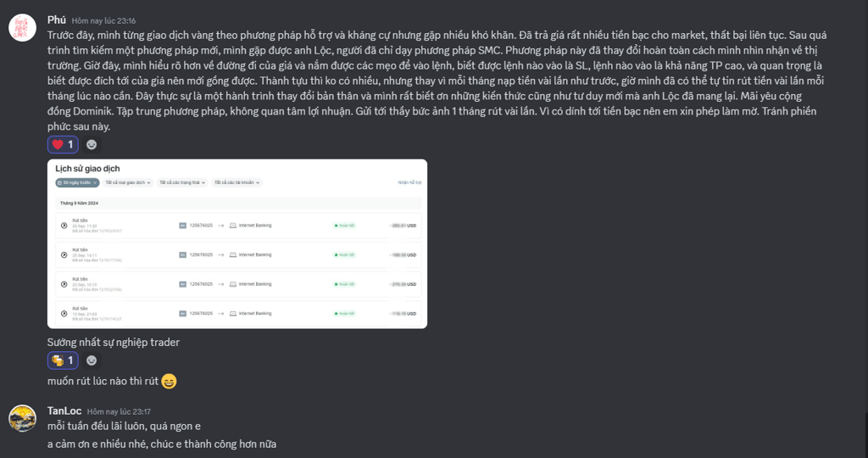This screenshot has width=868, height=458.
Task: Click the username TanLoc
Action: [64, 411]
